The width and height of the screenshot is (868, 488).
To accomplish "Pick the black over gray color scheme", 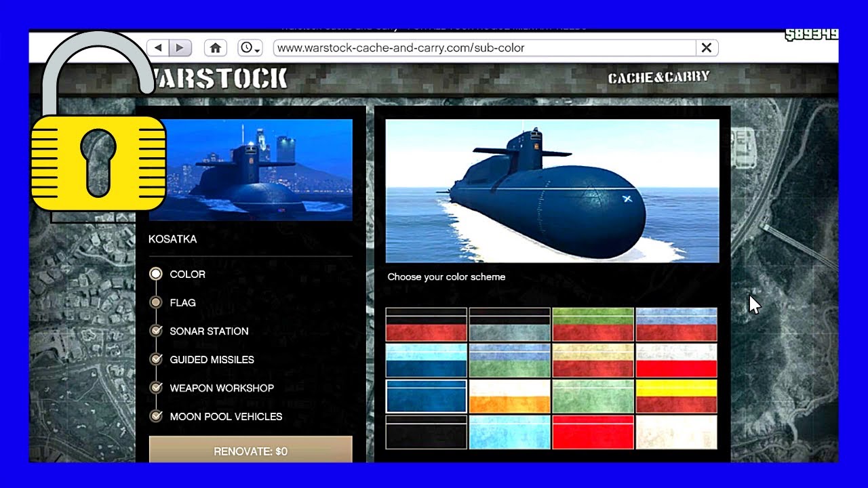I will coord(510,325).
